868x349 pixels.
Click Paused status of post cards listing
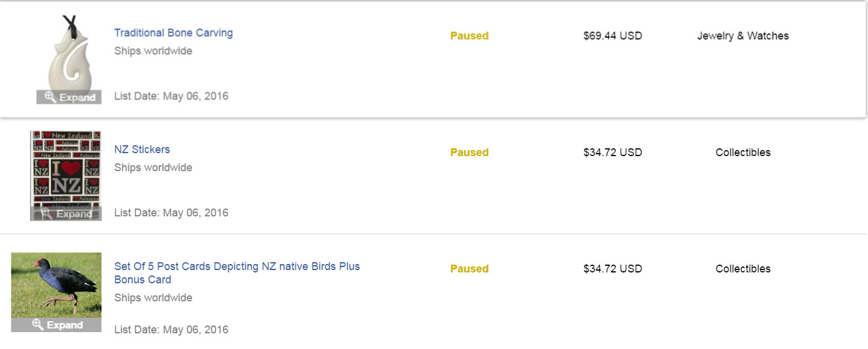(x=469, y=269)
